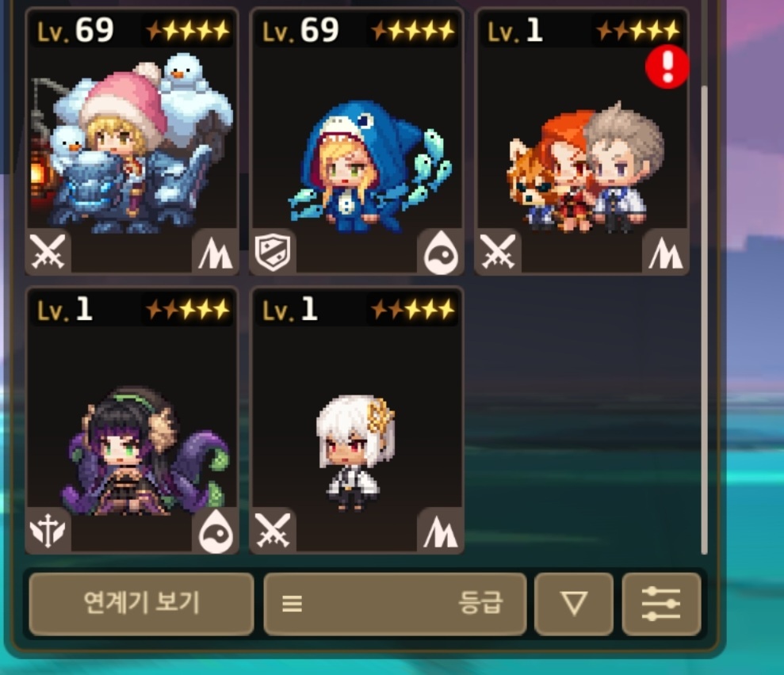Click mountain element icon on snowman hero card
The height and width of the screenshot is (675, 784).
(216, 252)
